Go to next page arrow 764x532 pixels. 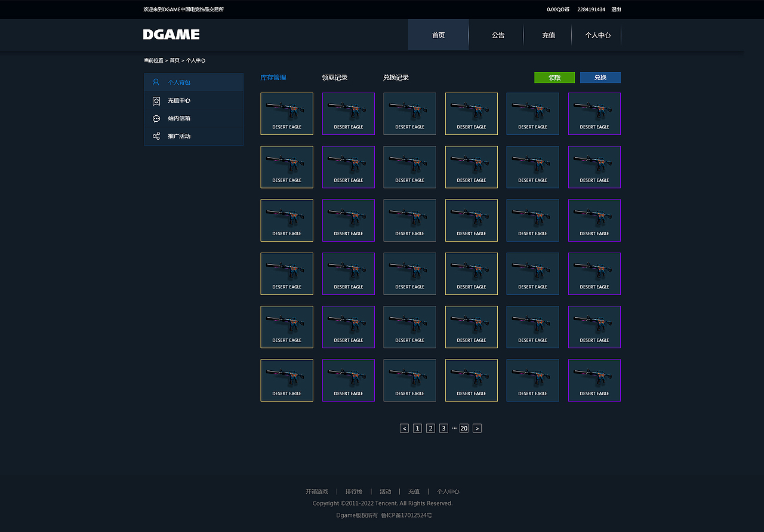[477, 428]
